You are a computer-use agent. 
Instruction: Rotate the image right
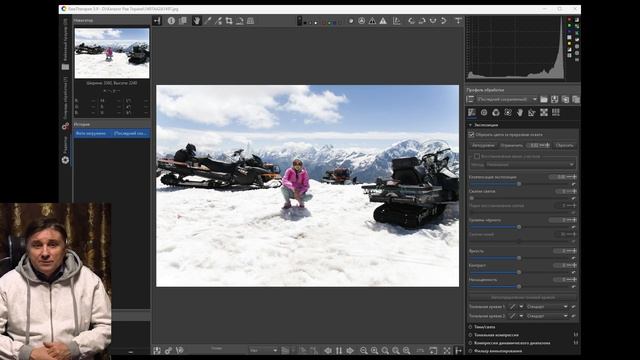(422, 21)
